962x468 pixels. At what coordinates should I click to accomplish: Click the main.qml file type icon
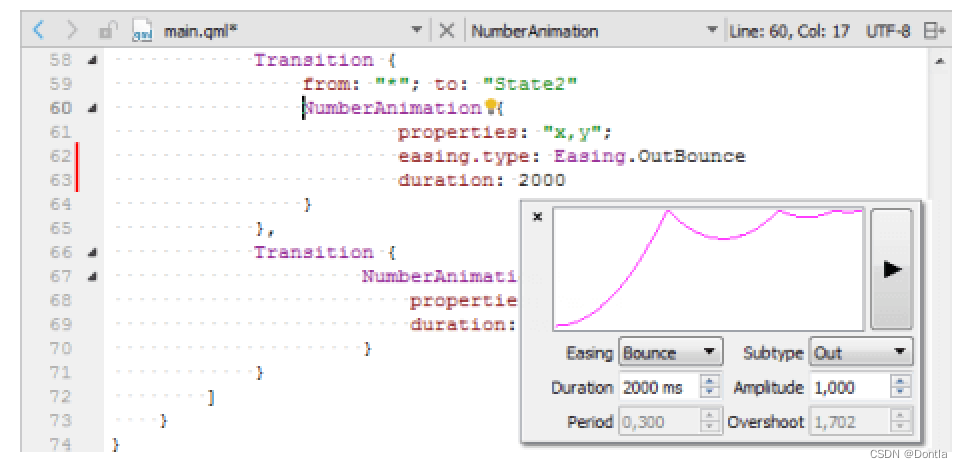click(x=142, y=31)
